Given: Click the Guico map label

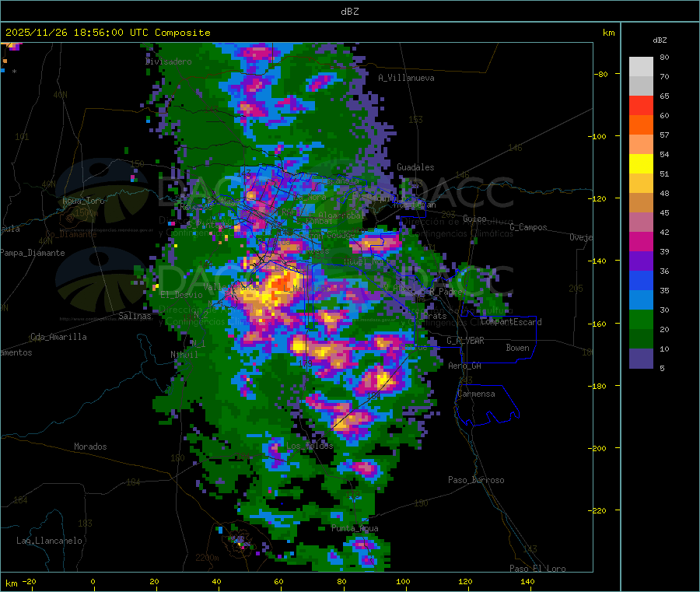Looking at the screenshot, I should tap(474, 219).
